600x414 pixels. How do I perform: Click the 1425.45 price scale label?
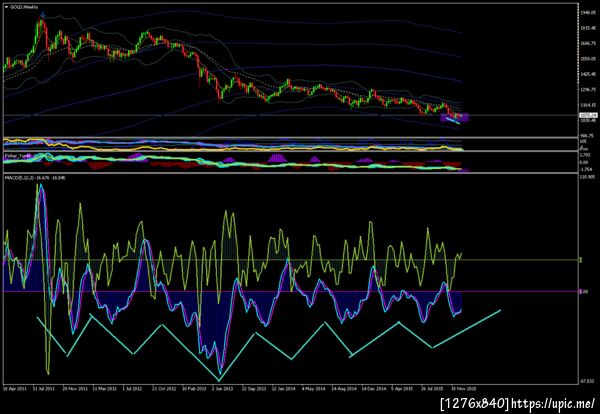[x=589, y=74]
